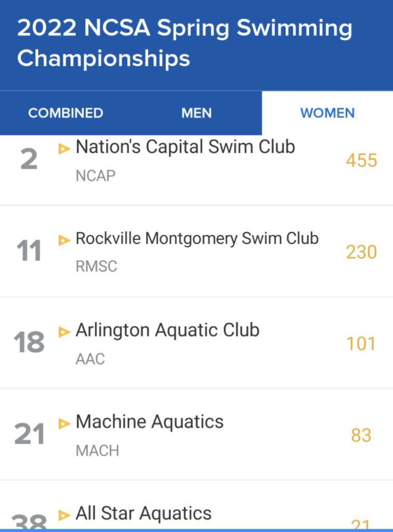
Task: Click the 2022 NCSA Spring Swimming Championships title
Action: pyautogui.click(x=185, y=43)
